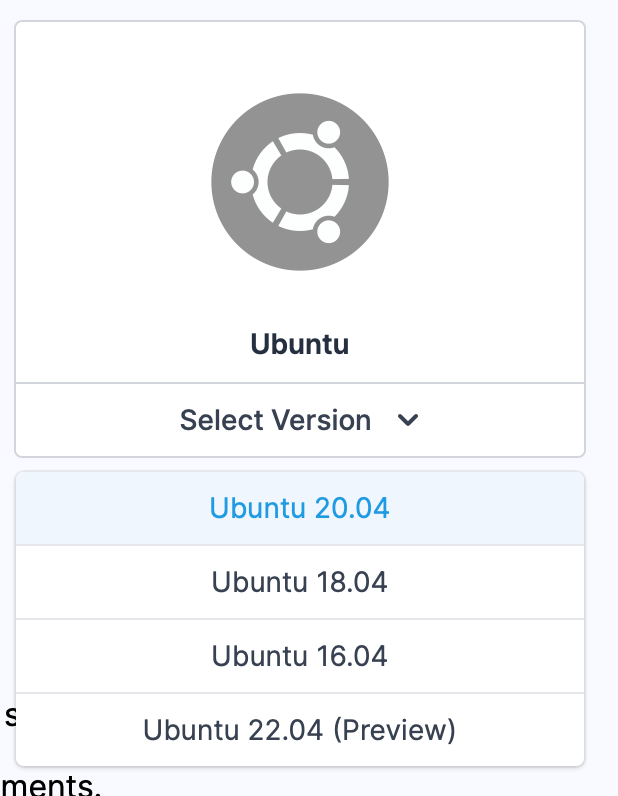This screenshot has width=618, height=796.
Task: Choose Ubuntu 20.04 from the list
Action: (300, 508)
